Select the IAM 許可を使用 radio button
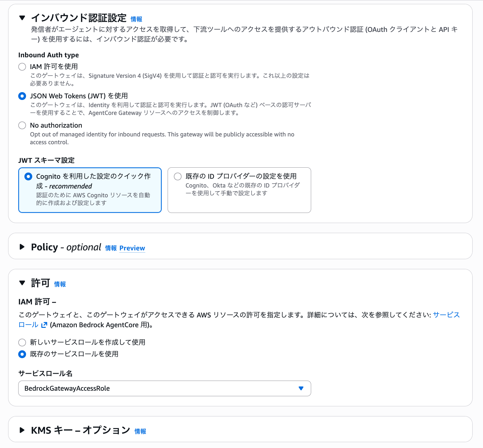483x448 pixels. [22, 66]
